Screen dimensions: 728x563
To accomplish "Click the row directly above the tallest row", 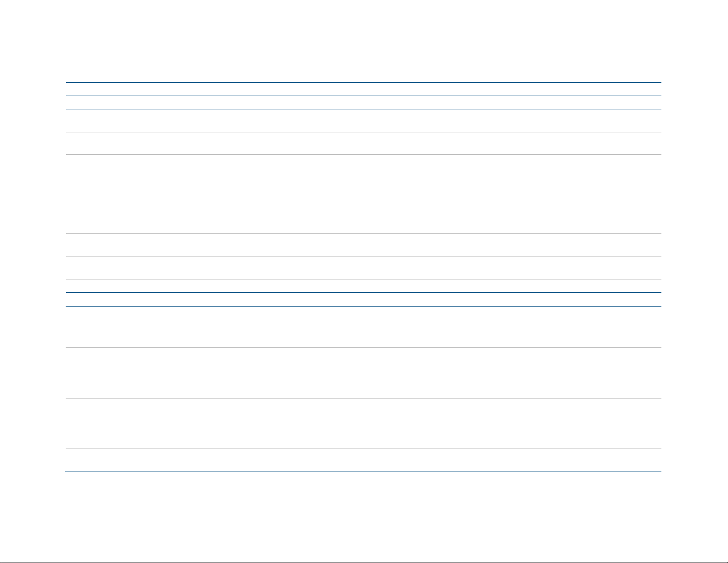I will [x=363, y=143].
